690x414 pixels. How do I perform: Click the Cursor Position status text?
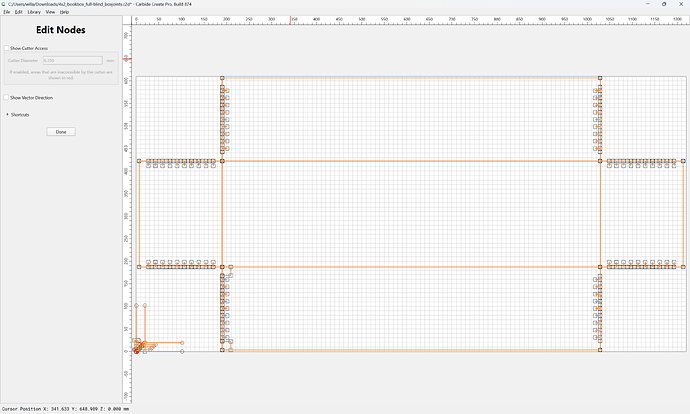point(65,409)
